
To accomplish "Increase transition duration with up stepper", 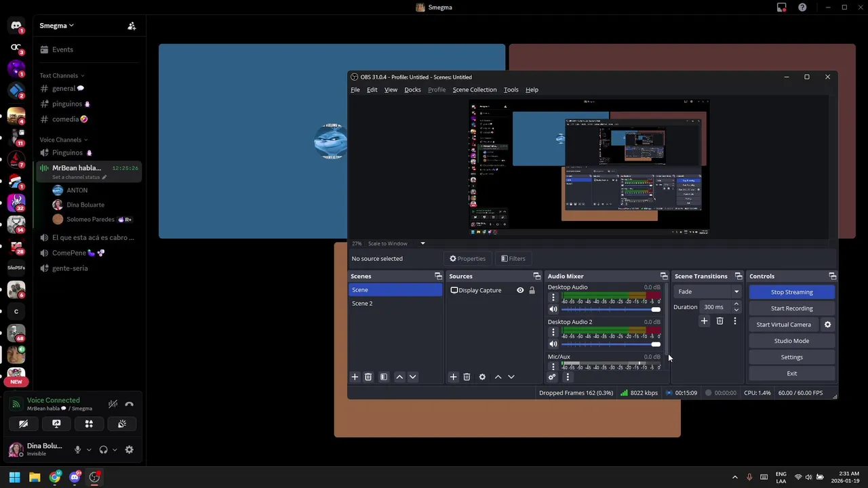I will coord(736,304).
